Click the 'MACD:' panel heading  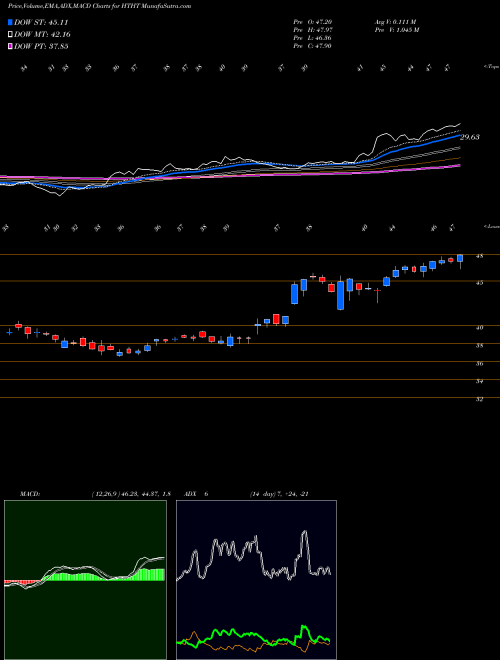(x=29, y=494)
